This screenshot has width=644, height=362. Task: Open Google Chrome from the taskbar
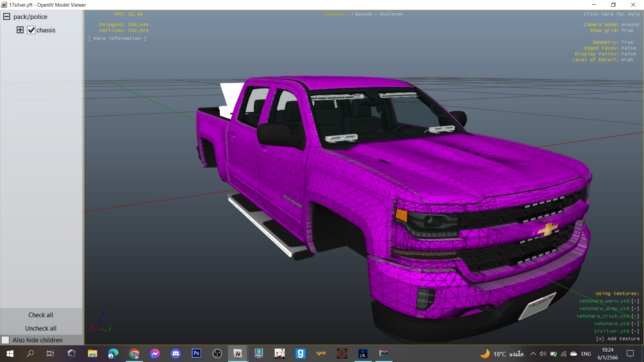[134, 353]
